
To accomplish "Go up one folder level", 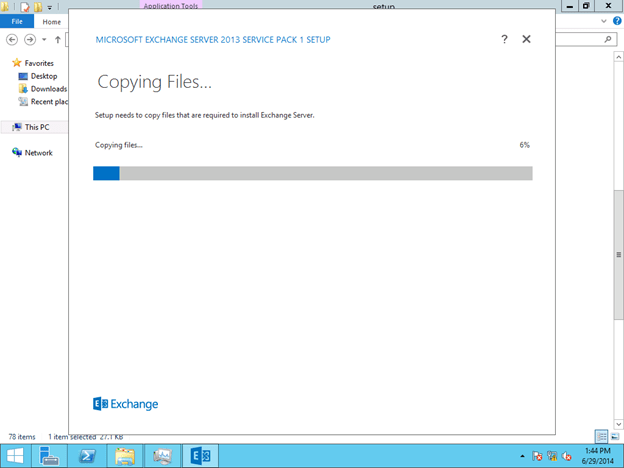I will (x=57, y=40).
